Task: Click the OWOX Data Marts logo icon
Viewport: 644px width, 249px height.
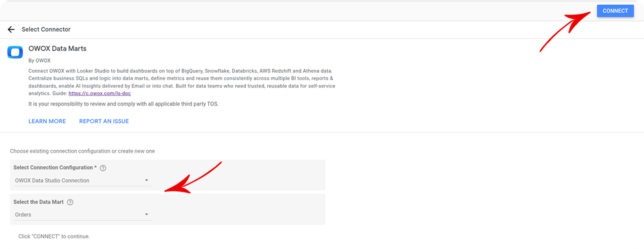Action: 15,52
